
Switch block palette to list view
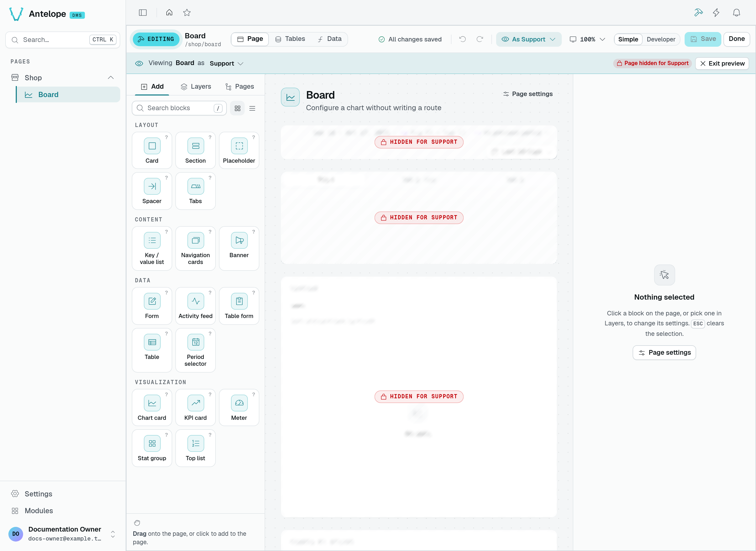tap(252, 108)
